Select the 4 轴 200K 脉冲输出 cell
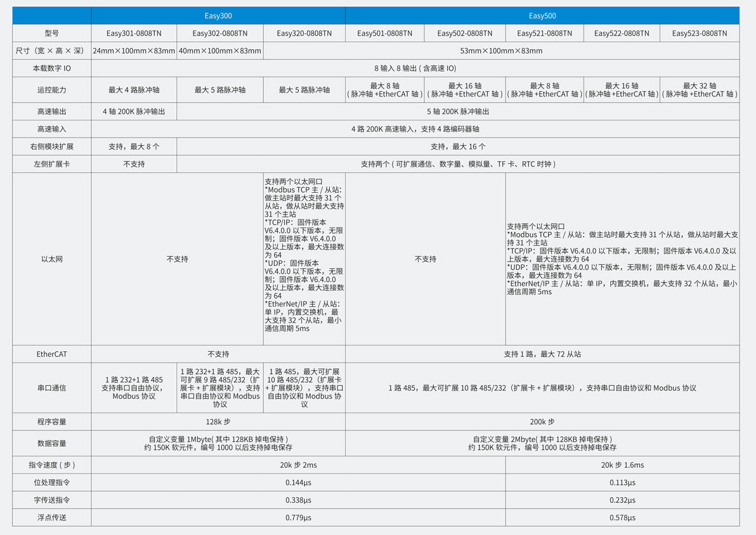The width and height of the screenshot is (756, 535). 134,112
